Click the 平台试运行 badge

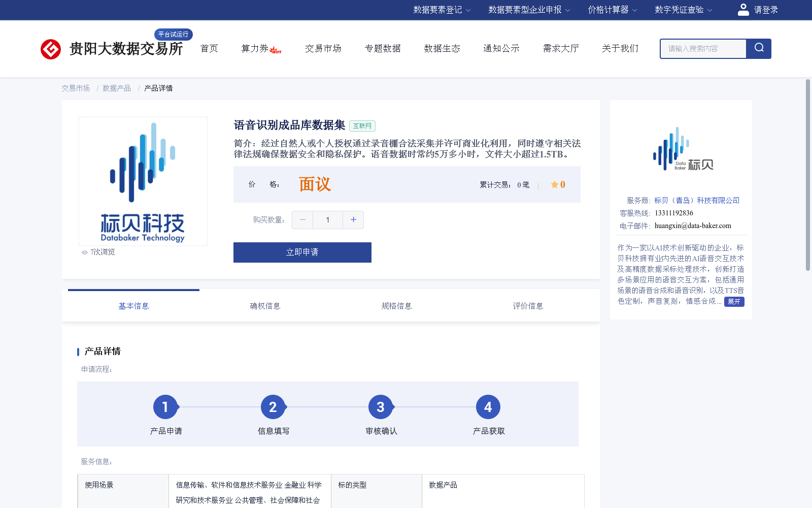174,35
